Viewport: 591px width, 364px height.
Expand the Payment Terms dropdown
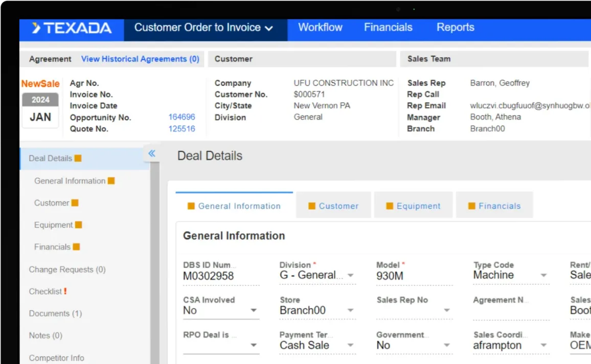tap(351, 345)
